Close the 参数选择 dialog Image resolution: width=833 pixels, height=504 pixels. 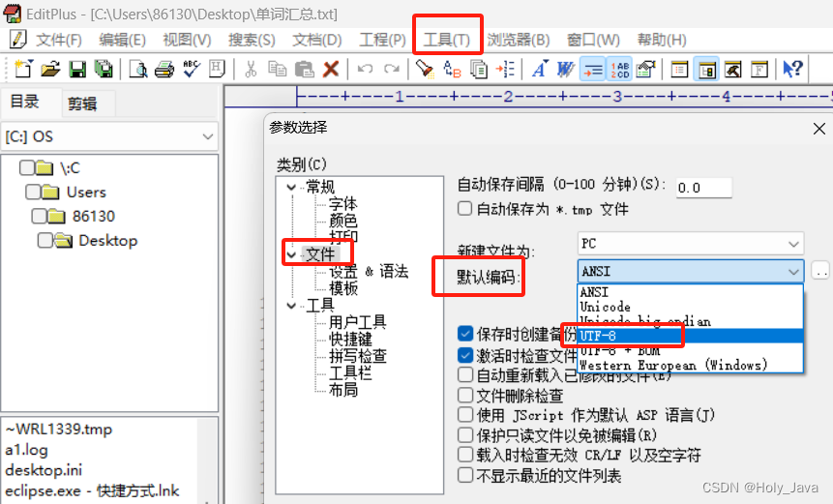pyautogui.click(x=819, y=129)
